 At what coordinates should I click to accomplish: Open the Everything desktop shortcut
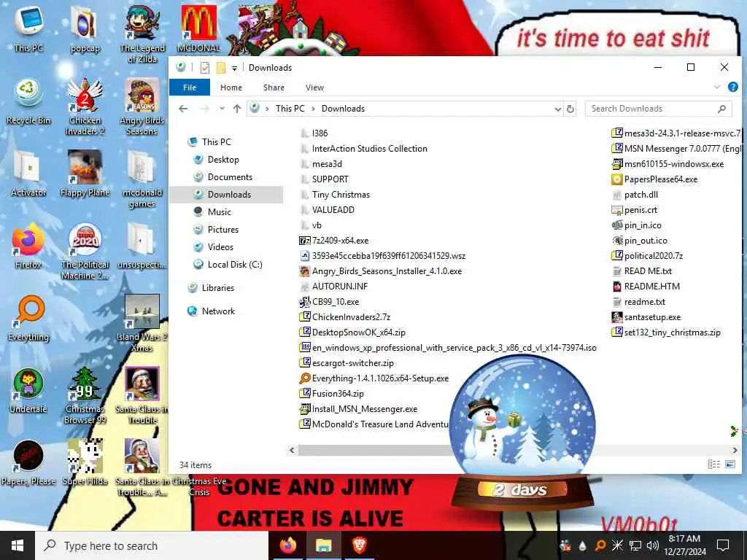coord(28,318)
